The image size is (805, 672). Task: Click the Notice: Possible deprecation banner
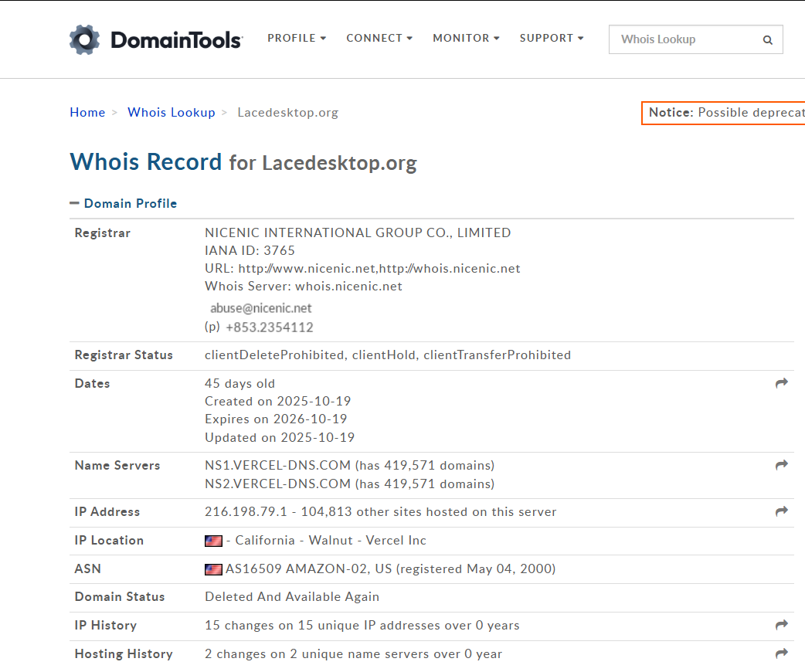pyautogui.click(x=723, y=113)
